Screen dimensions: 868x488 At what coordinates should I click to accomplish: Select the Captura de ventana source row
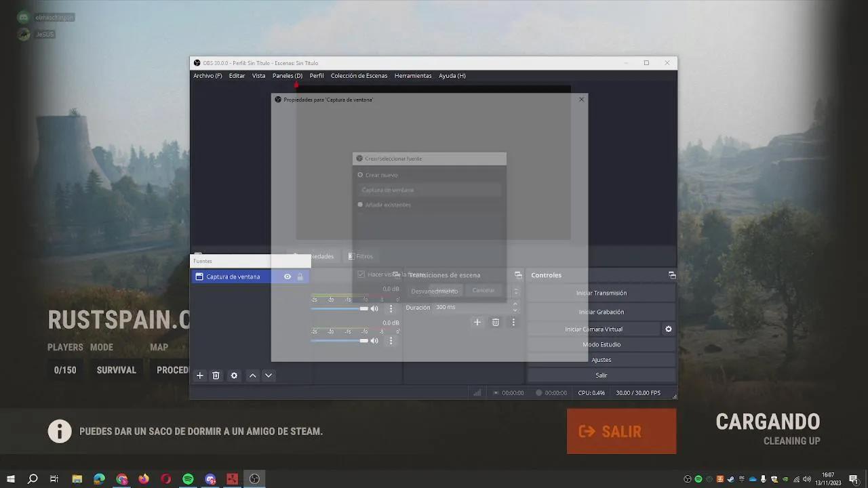(x=250, y=277)
